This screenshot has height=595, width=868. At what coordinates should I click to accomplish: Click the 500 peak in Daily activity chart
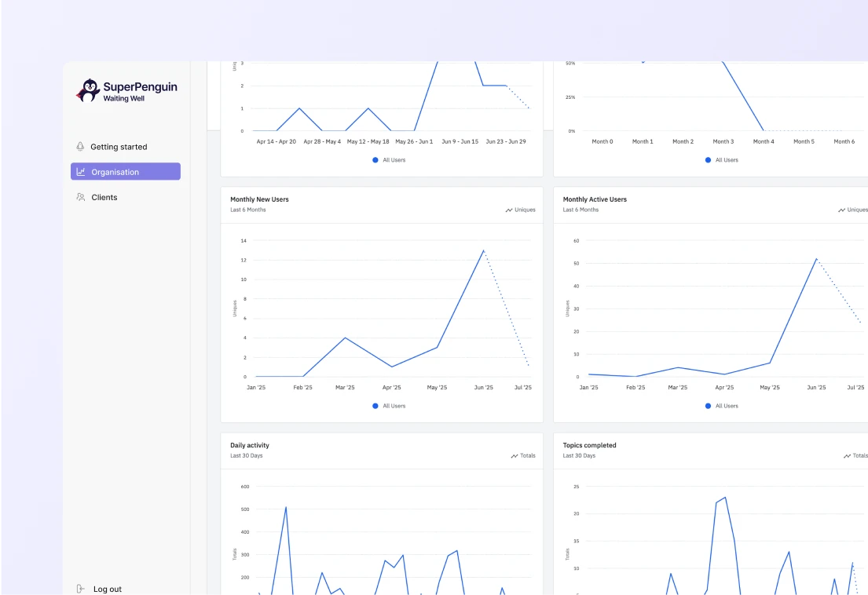point(286,507)
